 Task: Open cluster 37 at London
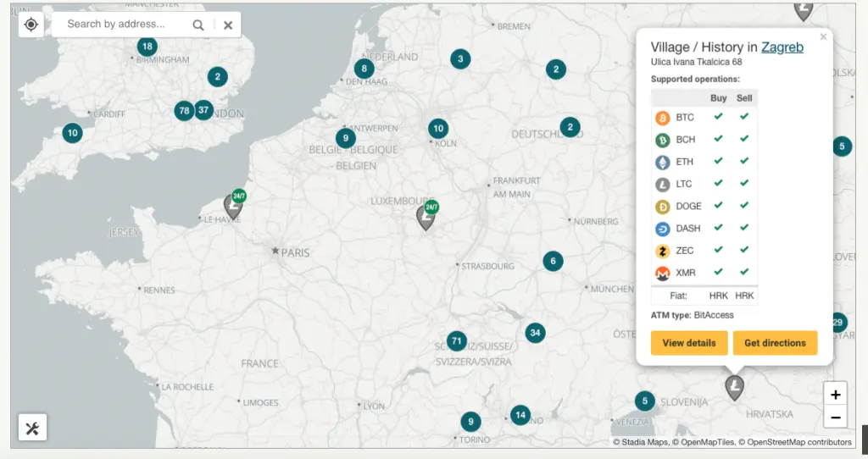[203, 109]
